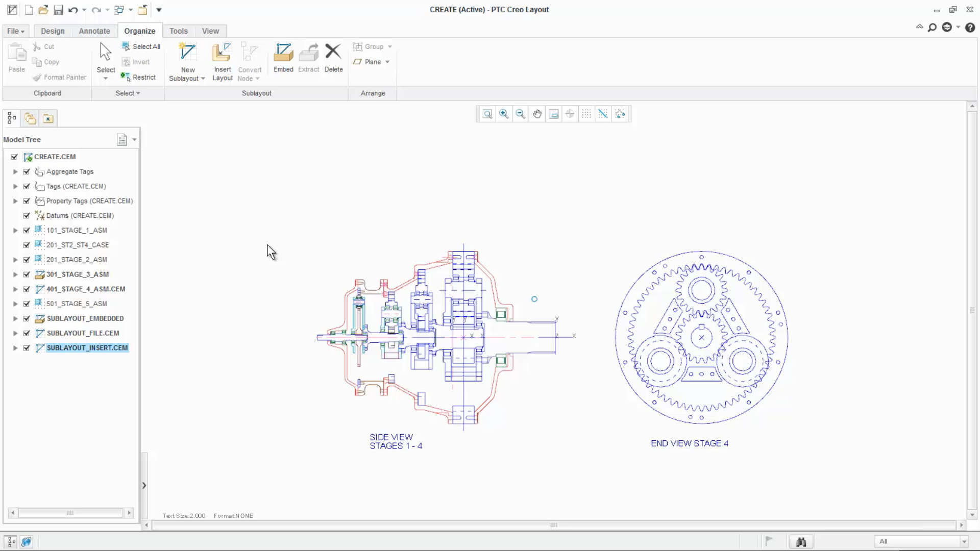The image size is (980, 551).
Task: Switch to the Annotate ribbon tab
Action: tap(94, 31)
